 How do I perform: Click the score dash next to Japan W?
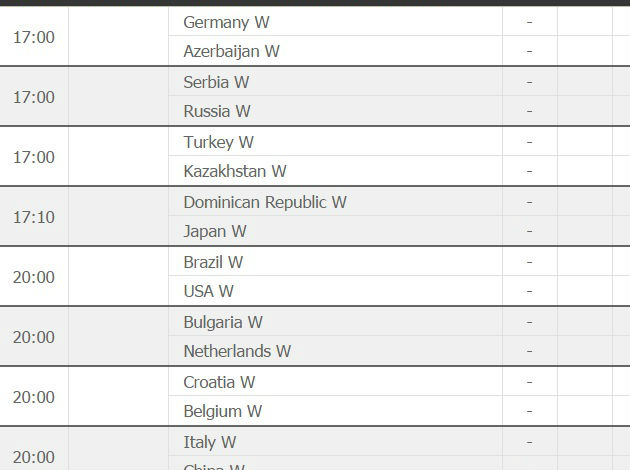coord(529,231)
